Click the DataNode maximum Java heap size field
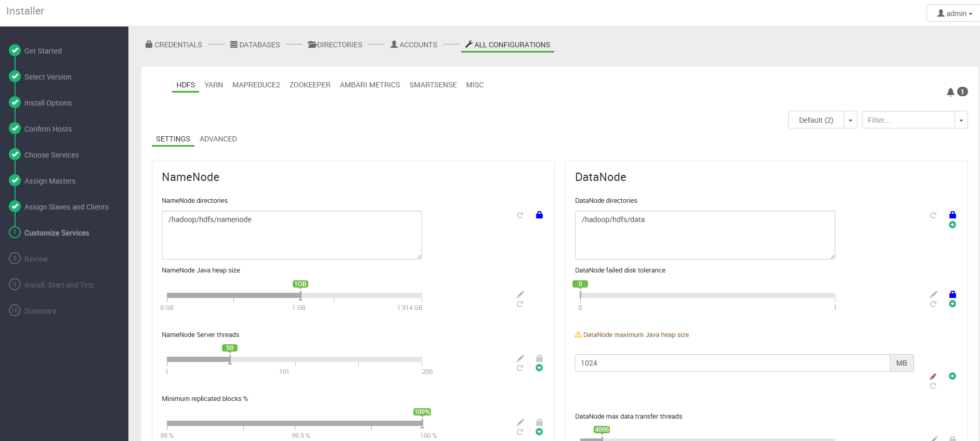The width and height of the screenshot is (980, 441). (733, 363)
